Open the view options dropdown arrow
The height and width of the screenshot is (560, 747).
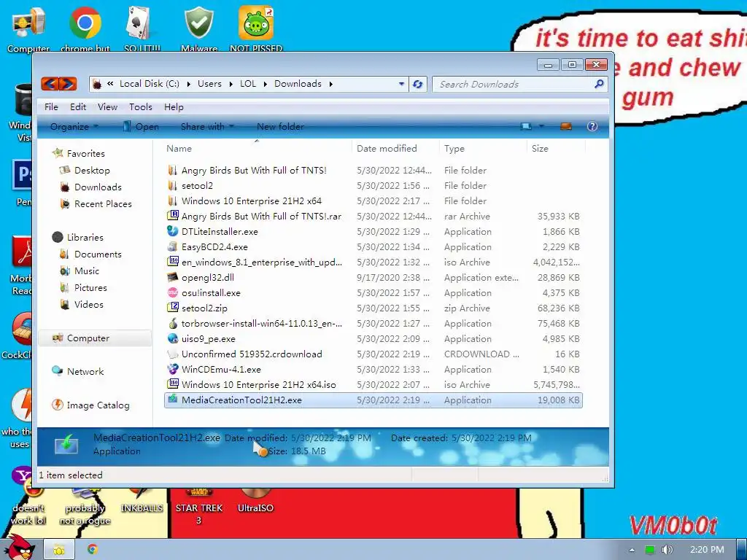coord(541,126)
